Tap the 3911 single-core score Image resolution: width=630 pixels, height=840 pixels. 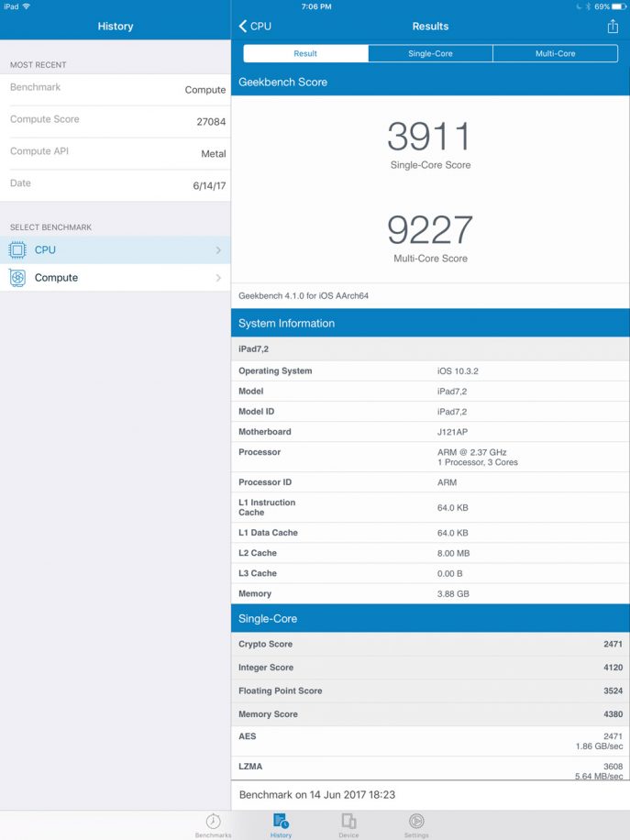point(429,136)
